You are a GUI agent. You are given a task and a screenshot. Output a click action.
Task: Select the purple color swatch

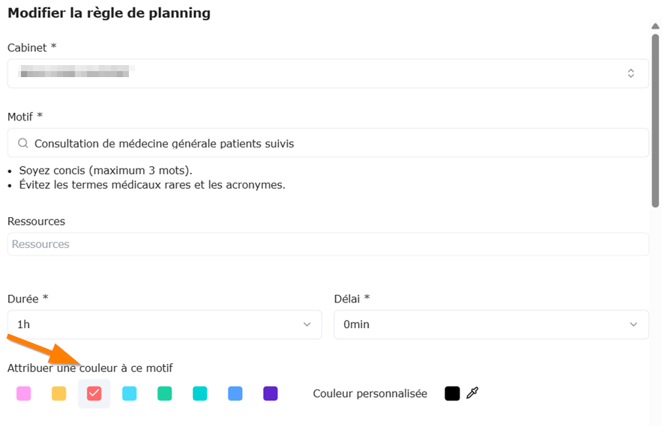point(270,393)
